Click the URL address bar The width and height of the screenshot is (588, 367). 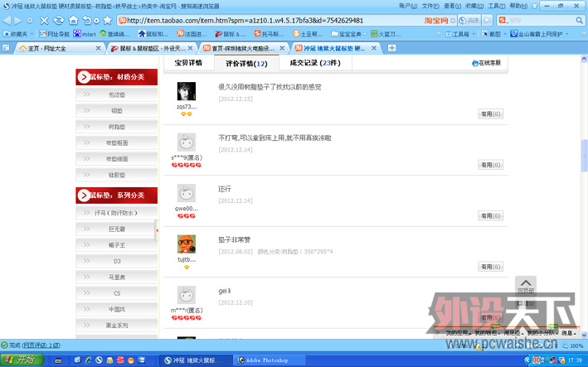(270, 20)
